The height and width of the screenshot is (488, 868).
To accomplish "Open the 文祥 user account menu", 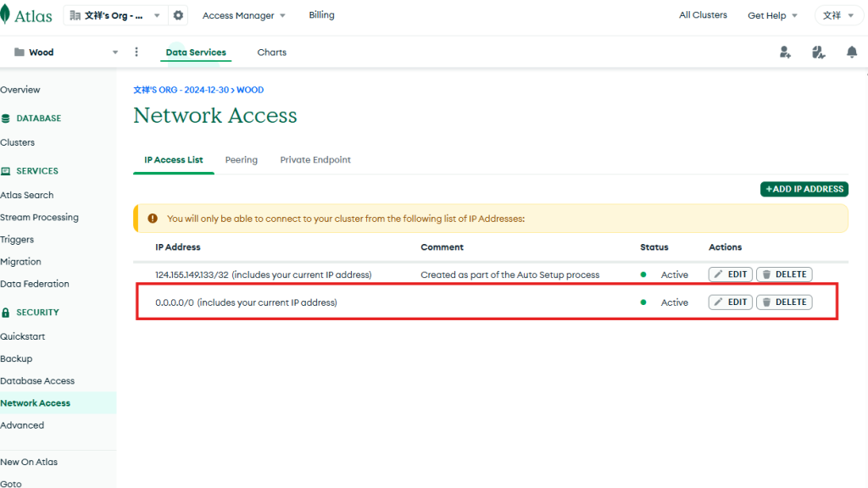I will pos(838,15).
